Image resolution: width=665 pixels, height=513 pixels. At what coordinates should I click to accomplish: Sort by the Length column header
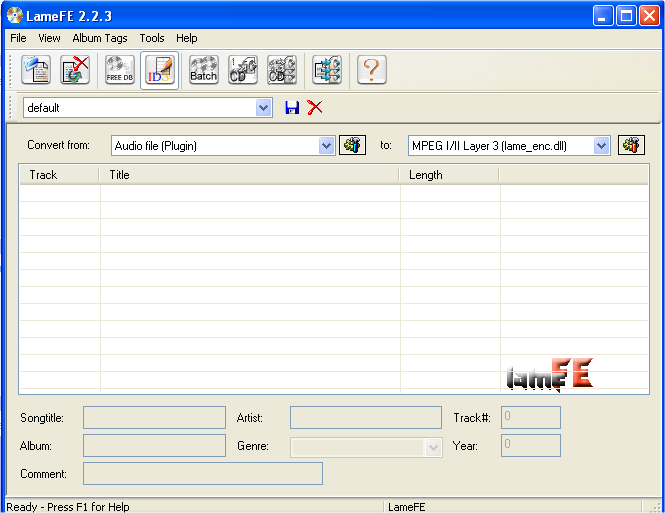point(449,175)
